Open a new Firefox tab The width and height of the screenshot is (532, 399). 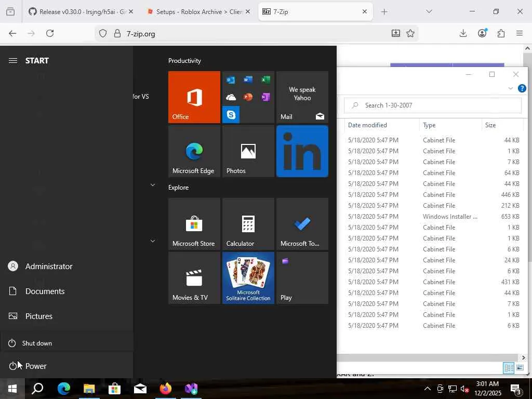[384, 12]
